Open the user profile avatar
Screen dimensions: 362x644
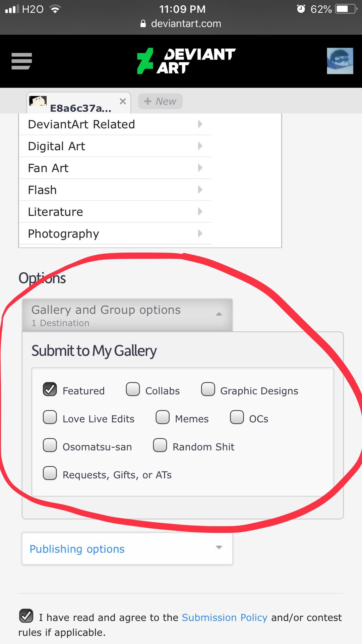[x=340, y=61]
